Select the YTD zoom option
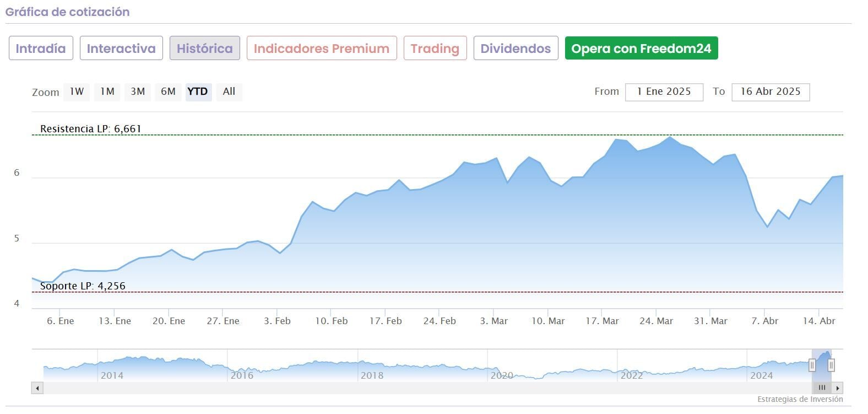This screenshot has height=414, width=868. click(198, 92)
